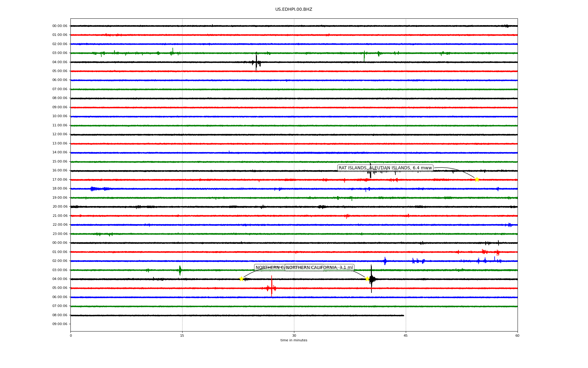Click the yellow star left of the Northern California labels
The height and width of the screenshot is (368, 588).
pos(241,279)
